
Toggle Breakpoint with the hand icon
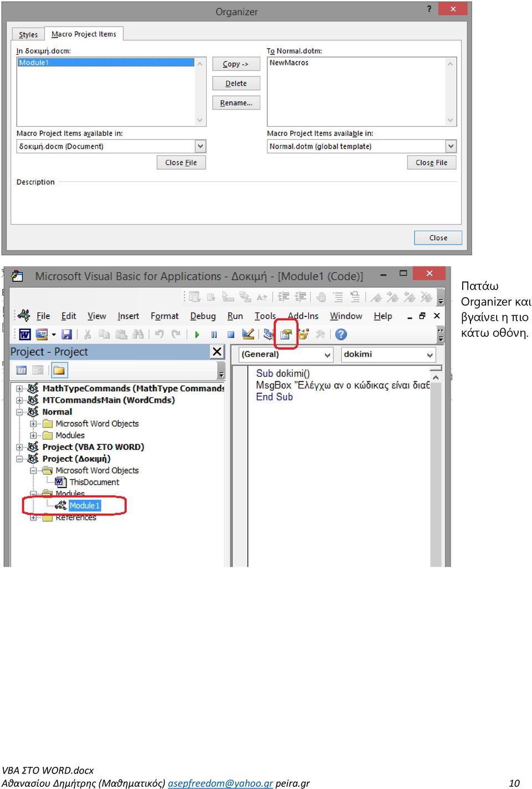pyautogui.click(x=321, y=297)
